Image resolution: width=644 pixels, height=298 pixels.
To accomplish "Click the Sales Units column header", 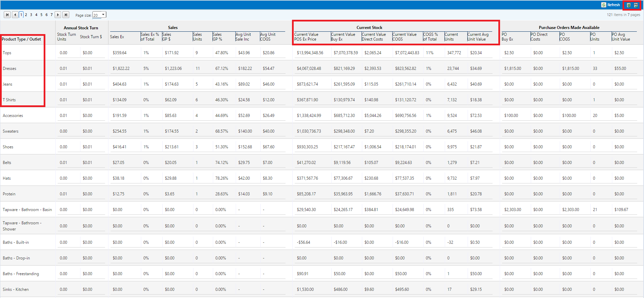I will coord(197,37).
